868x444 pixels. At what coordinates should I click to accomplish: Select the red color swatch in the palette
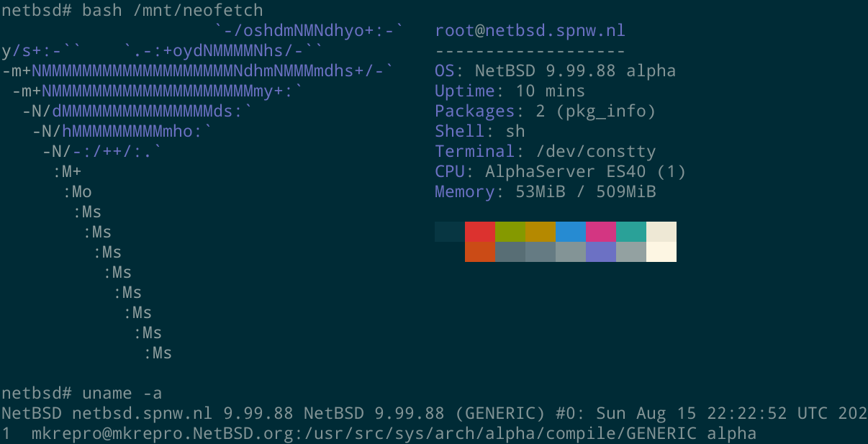coord(479,232)
